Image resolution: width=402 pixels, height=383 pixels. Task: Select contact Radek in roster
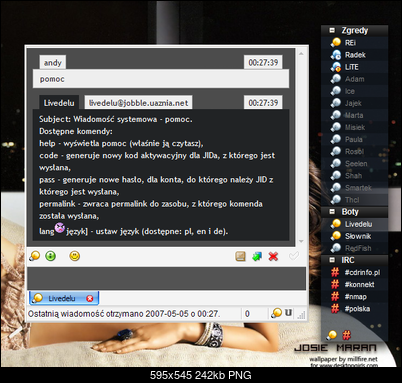click(355, 55)
